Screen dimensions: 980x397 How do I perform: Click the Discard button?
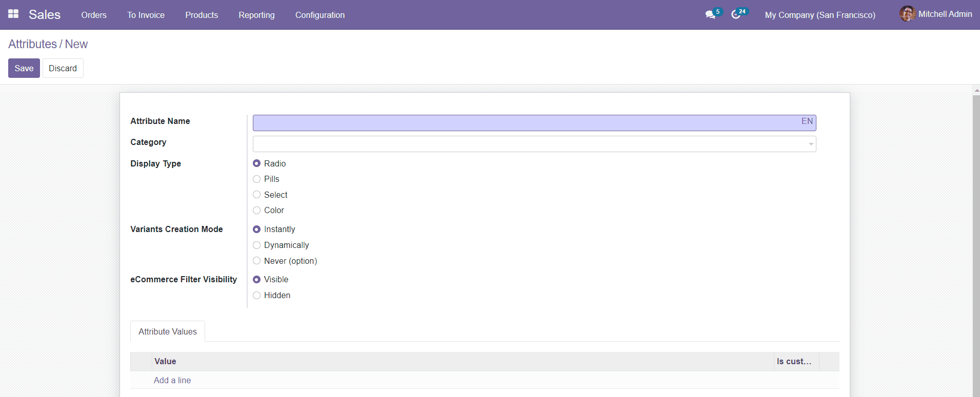pyautogui.click(x=63, y=68)
